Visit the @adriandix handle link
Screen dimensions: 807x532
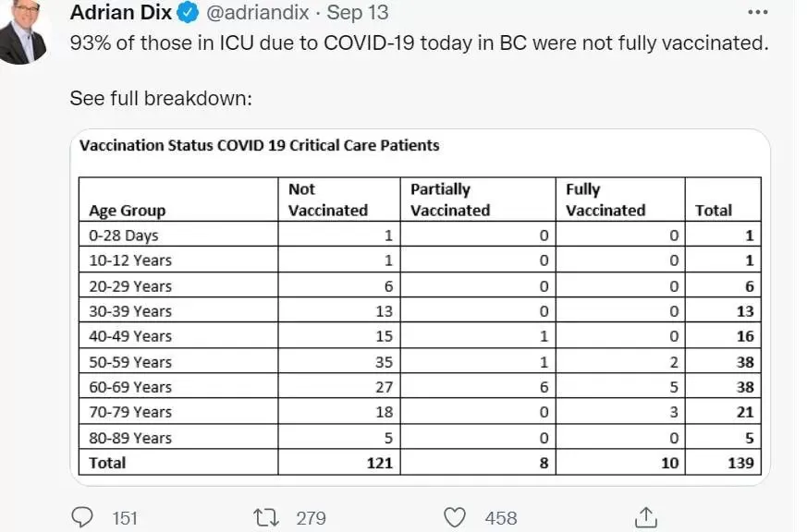tap(257, 13)
